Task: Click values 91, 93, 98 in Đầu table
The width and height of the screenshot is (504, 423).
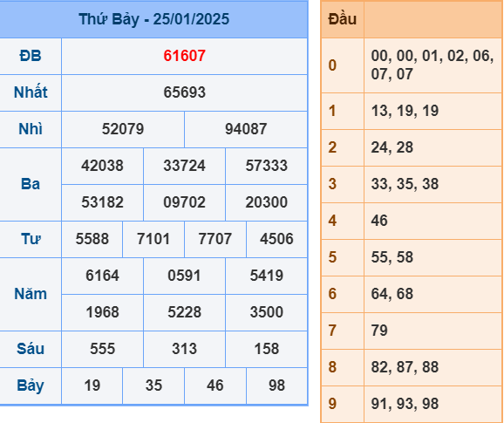Action: tap(405, 405)
